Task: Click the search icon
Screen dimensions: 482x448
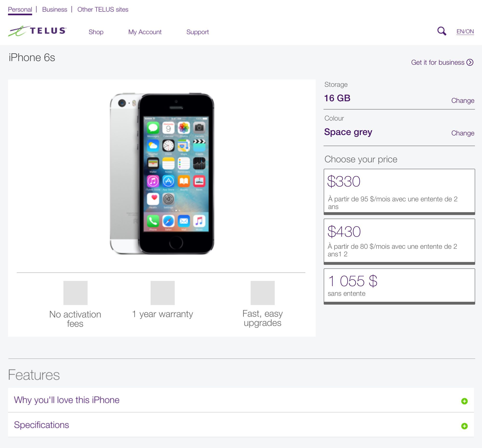Action: tap(442, 32)
